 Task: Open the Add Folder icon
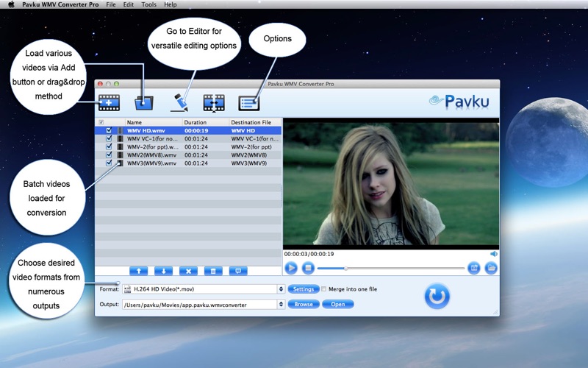tap(144, 103)
